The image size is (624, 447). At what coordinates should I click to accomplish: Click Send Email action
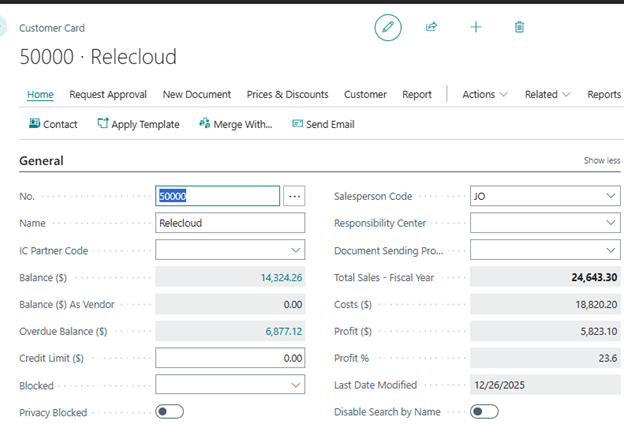click(323, 124)
